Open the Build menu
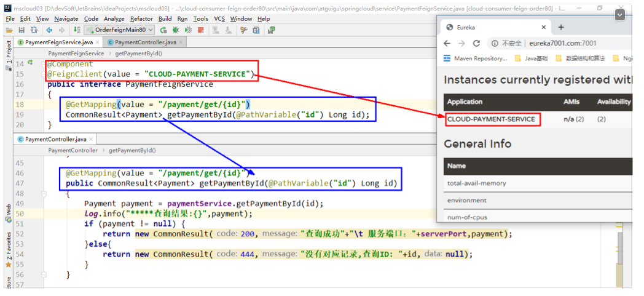 click(x=165, y=18)
